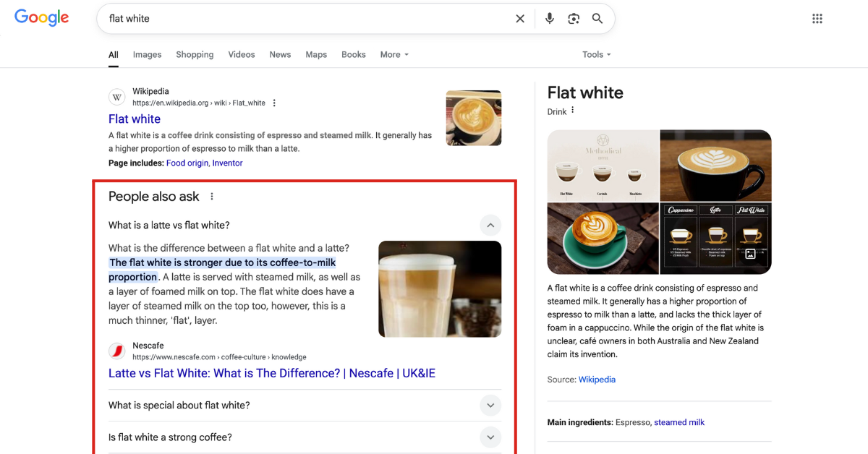Click the Google logo

(x=41, y=18)
